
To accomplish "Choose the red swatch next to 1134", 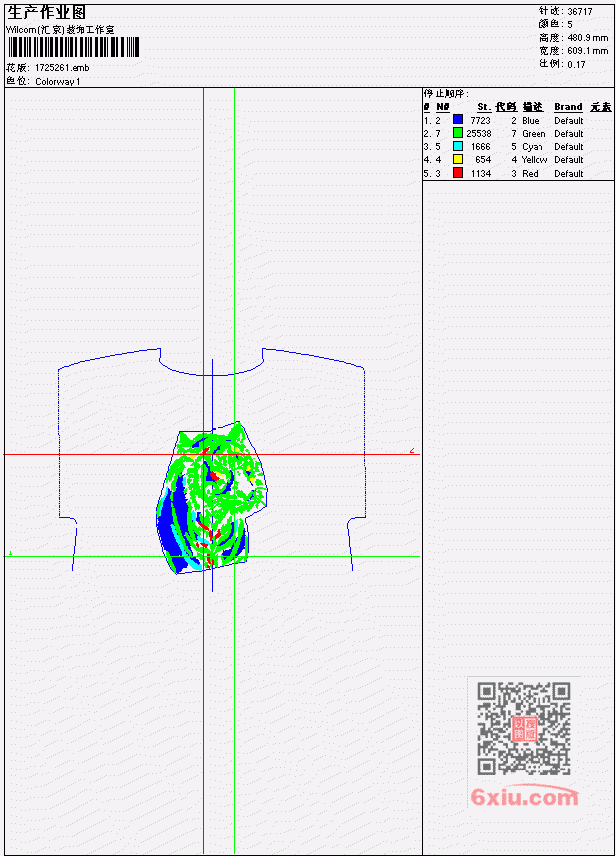I will pos(458,173).
